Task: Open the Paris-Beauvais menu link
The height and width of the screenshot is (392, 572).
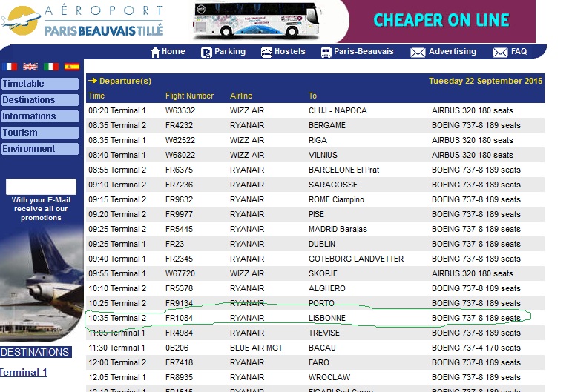Action: (364, 51)
